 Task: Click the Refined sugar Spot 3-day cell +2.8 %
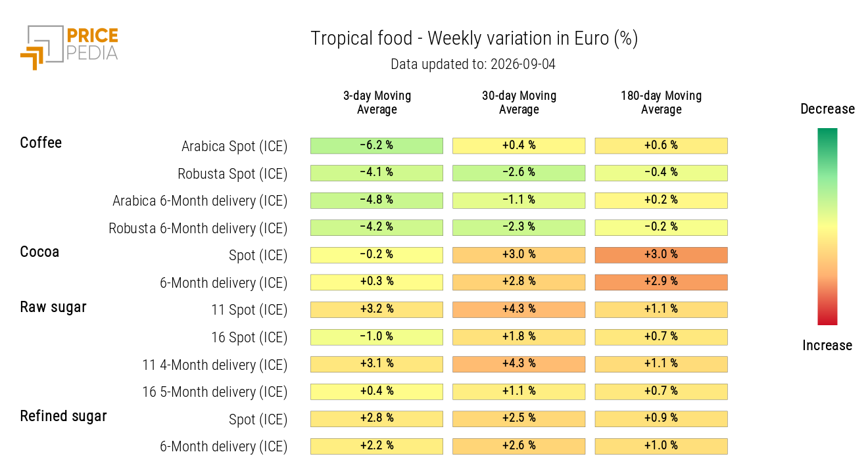[377, 418]
